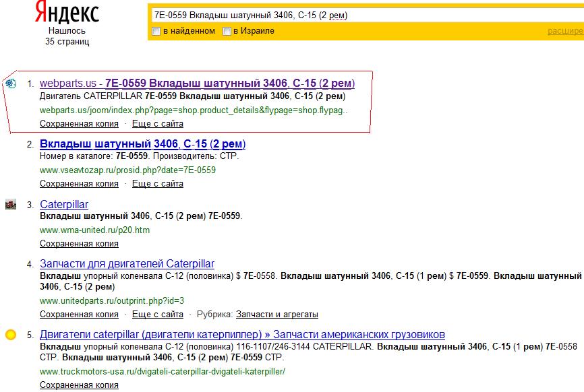The height and width of the screenshot is (392, 584).
Task: Click the snippet mentioning "116-1107/246-3144 CATERPILLAR"
Action: (308, 352)
